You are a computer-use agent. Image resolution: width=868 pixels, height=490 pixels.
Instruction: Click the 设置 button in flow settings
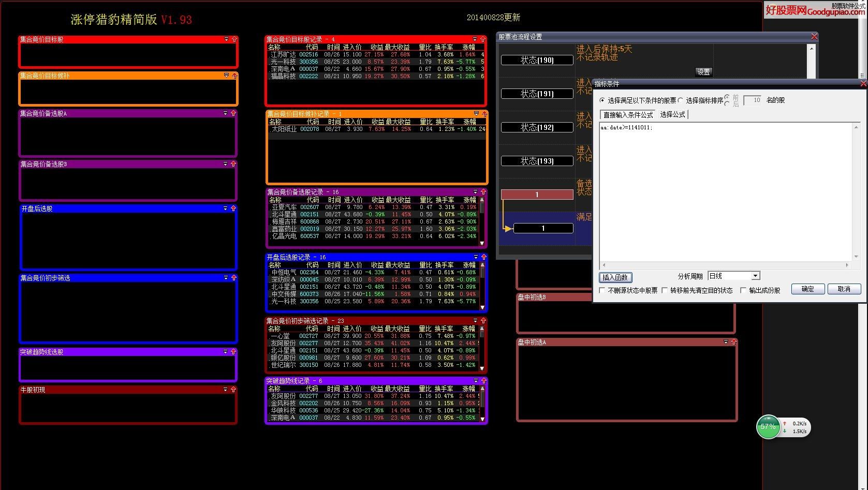pos(703,72)
